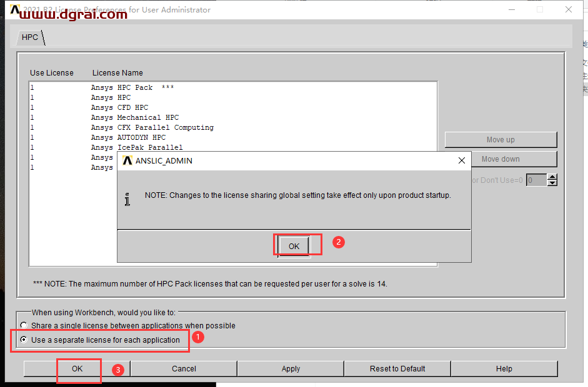Minimize the License Preferences window
Image resolution: width=588 pixels, height=387 pixels.
point(512,9)
